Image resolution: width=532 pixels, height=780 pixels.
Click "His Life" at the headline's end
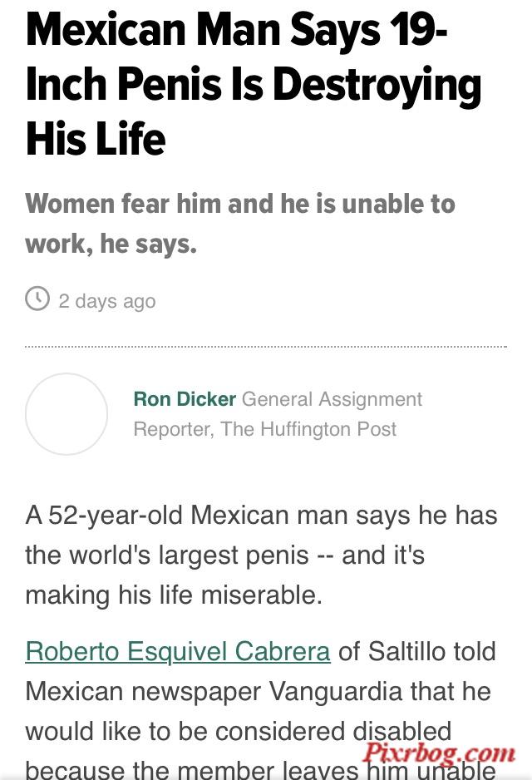96,138
